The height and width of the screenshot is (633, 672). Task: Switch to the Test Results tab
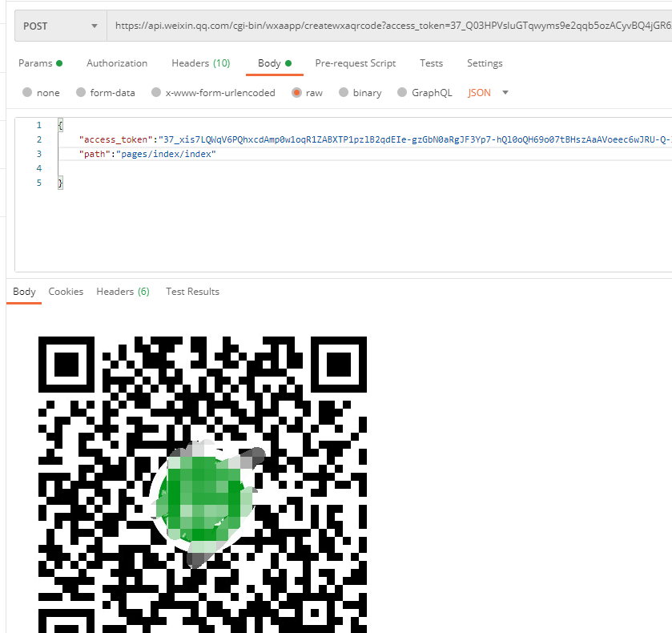[192, 292]
